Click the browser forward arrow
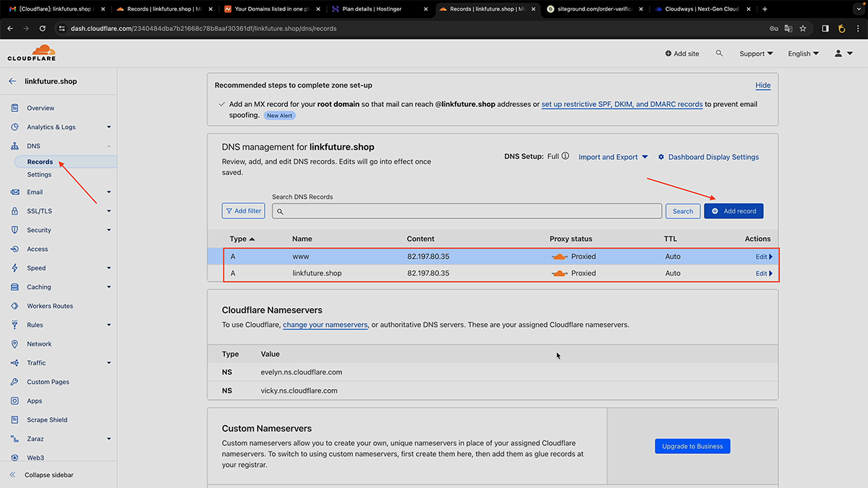This screenshot has width=868, height=488. pos(27,28)
